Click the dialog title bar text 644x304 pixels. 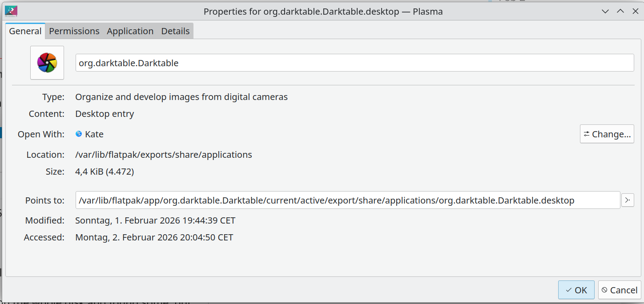pos(323,12)
